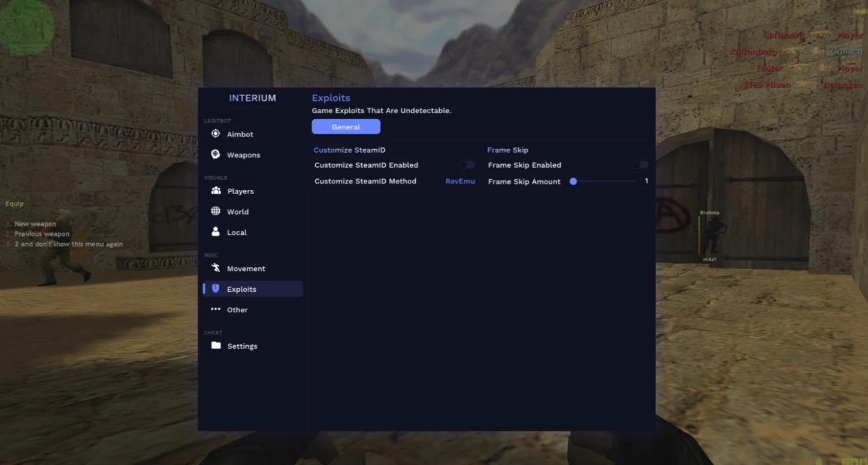Open Other via three-dots icon
The height and width of the screenshot is (465, 868).
[x=216, y=309]
